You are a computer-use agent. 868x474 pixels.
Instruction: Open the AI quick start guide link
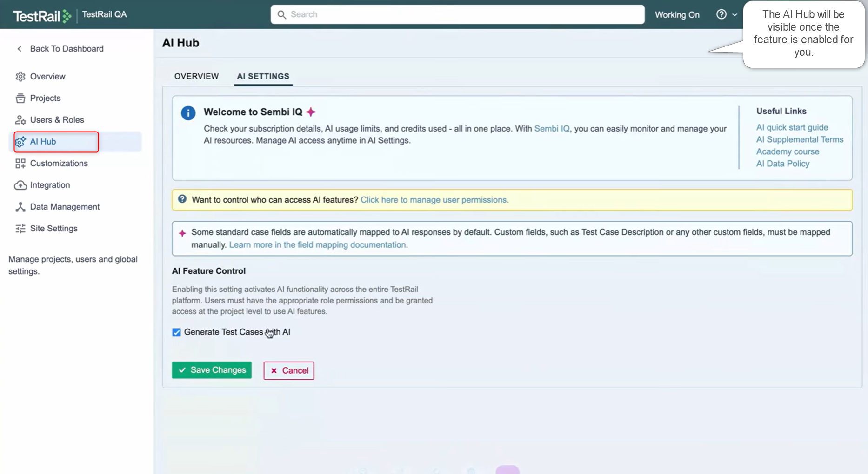pos(792,127)
